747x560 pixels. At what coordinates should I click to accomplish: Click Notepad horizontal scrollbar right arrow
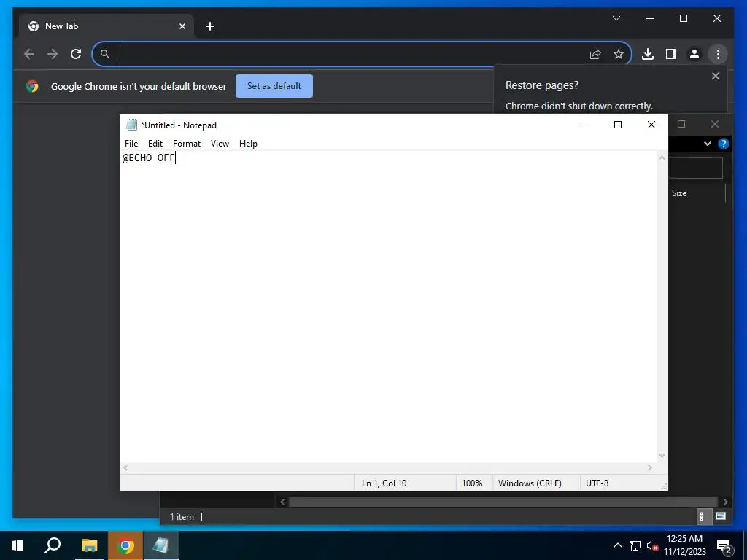650,467
